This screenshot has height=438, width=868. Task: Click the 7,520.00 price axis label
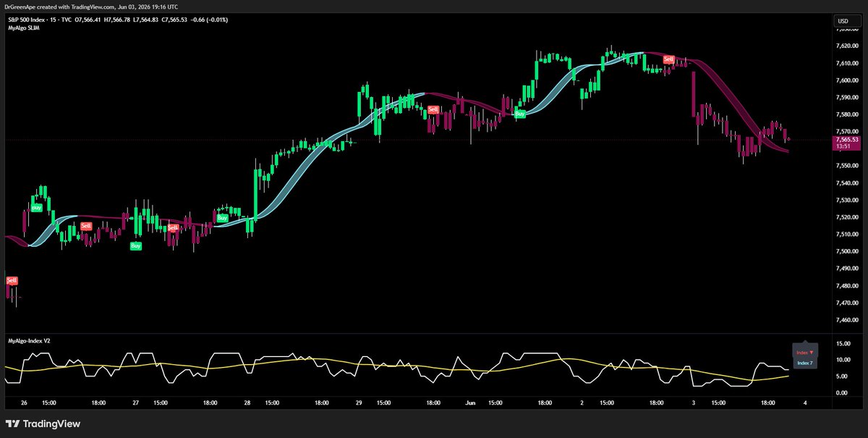(x=846, y=217)
